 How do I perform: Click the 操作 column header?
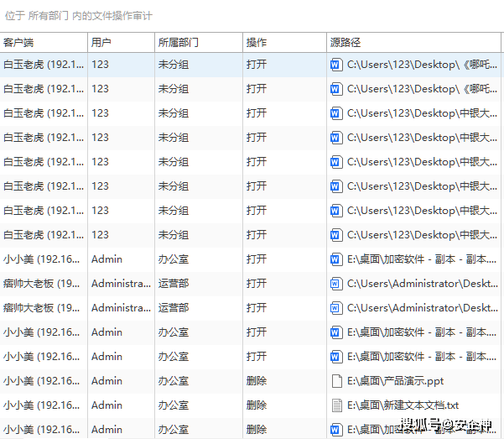(x=257, y=42)
